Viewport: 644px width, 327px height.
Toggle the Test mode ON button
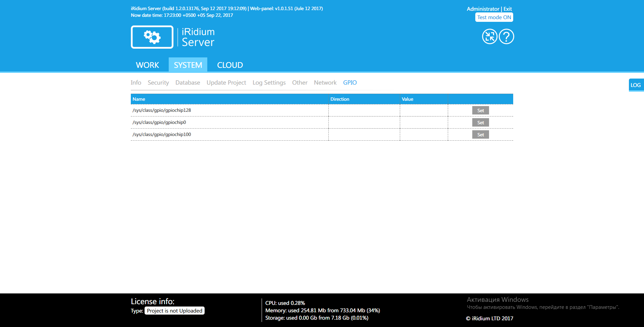(x=494, y=17)
